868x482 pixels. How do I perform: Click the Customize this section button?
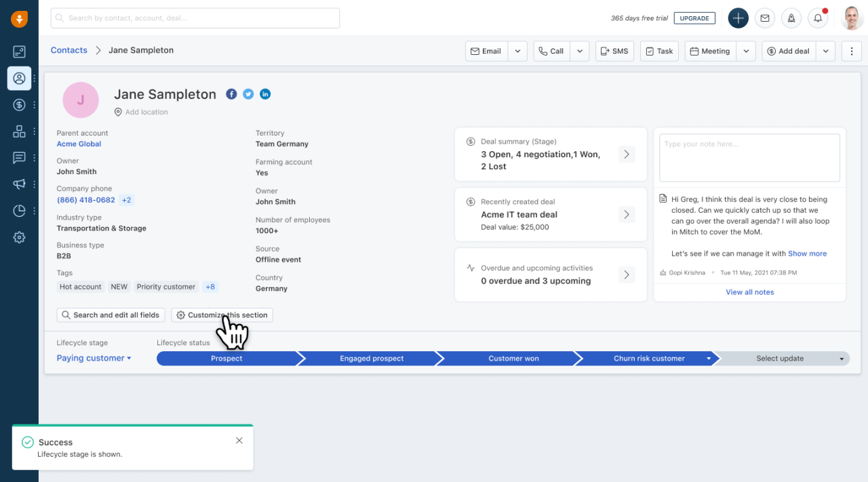[x=222, y=315]
